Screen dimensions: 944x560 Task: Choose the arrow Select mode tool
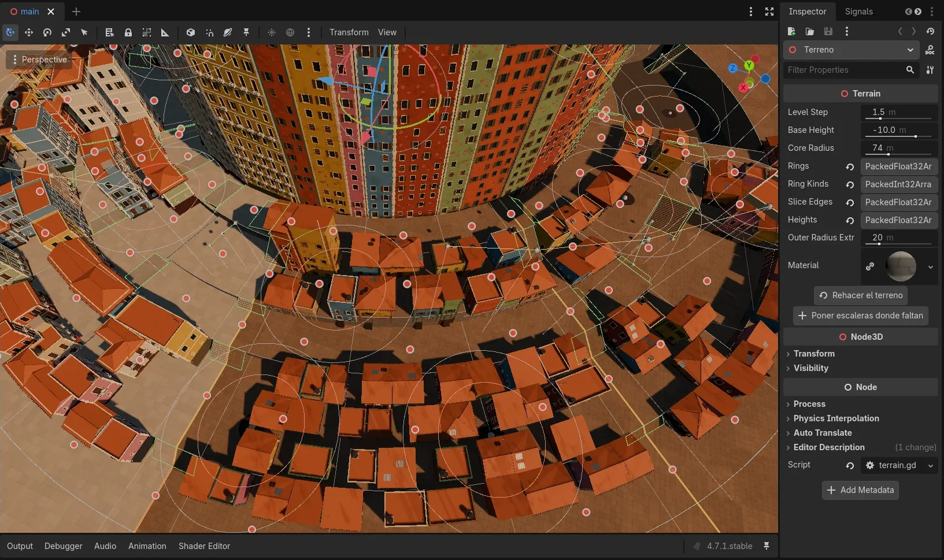coord(84,32)
